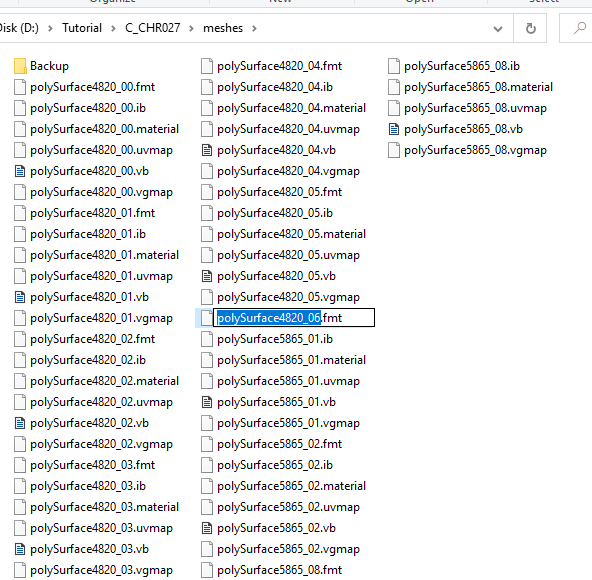Select file name polySurface4820_05.ib
Image resolution: width=592 pixels, height=580 pixels.
[275, 213]
